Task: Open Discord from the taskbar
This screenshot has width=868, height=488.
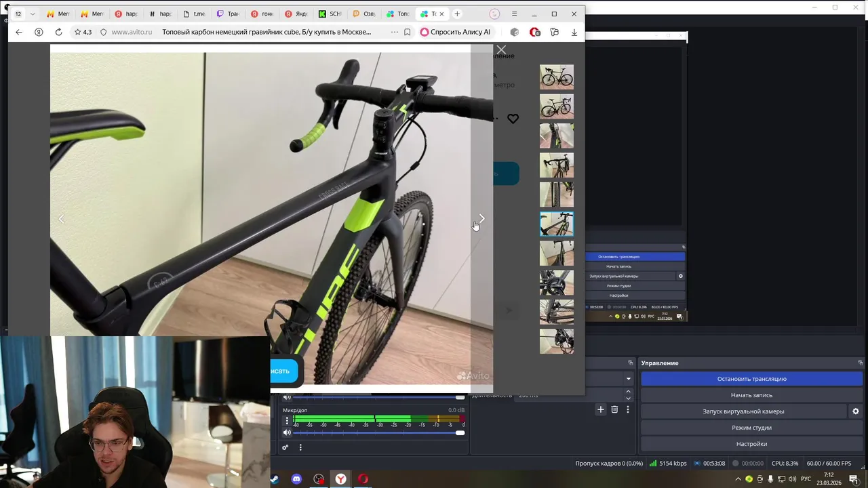Action: coord(296,479)
